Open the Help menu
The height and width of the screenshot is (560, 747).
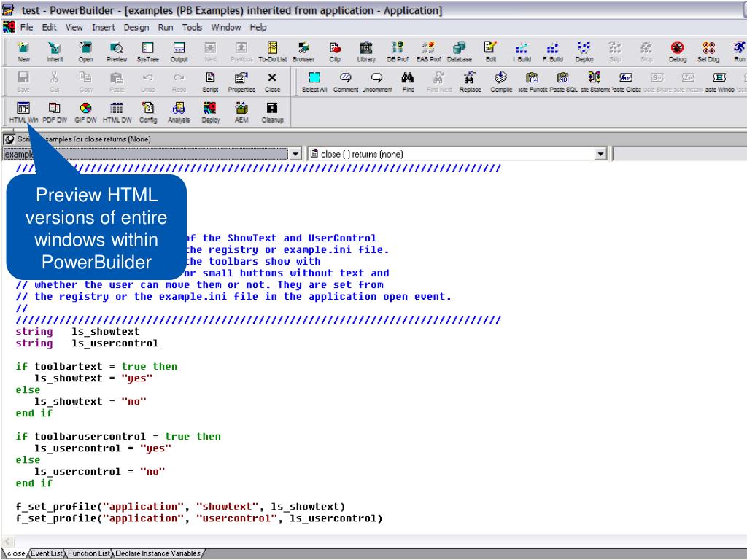tap(258, 27)
